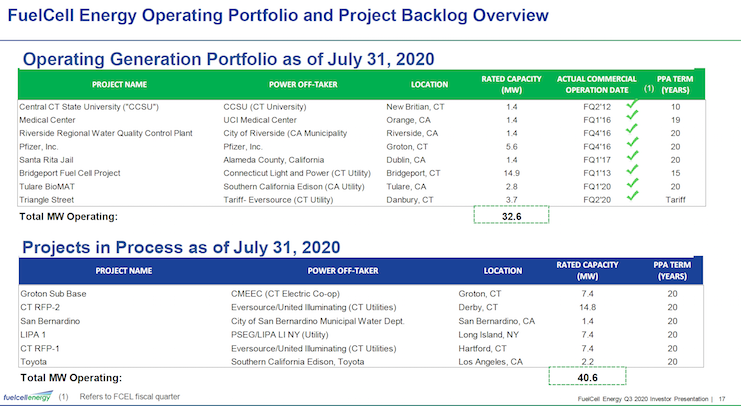Click green checkmark beside Medical Center FQ1'16
The height and width of the screenshot is (406, 741).
tap(632, 115)
